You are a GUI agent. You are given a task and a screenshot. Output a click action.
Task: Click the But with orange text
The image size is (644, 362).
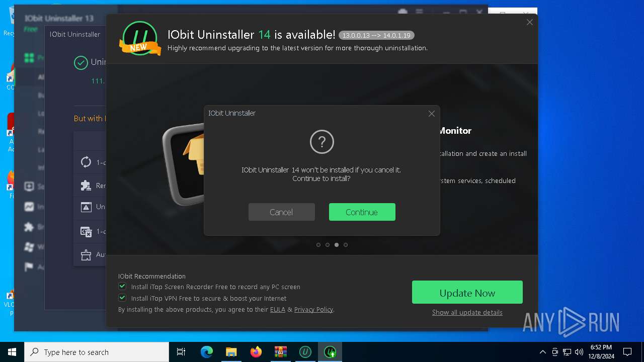click(90, 119)
